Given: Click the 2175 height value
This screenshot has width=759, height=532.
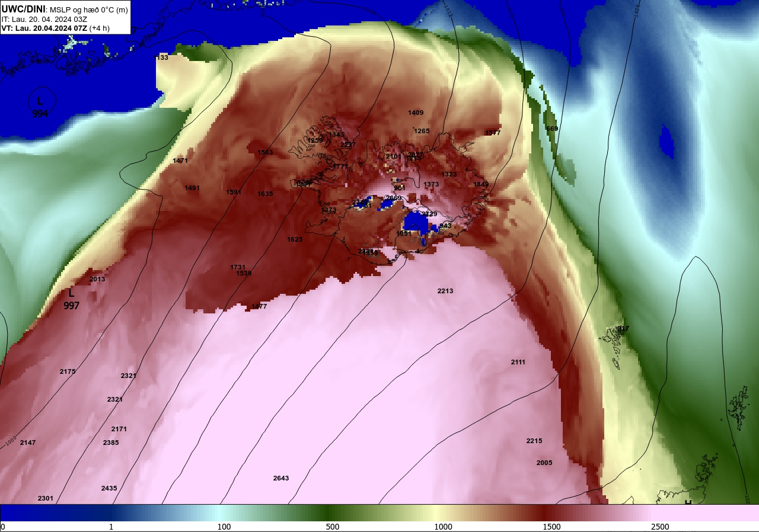Looking at the screenshot, I should point(68,371).
